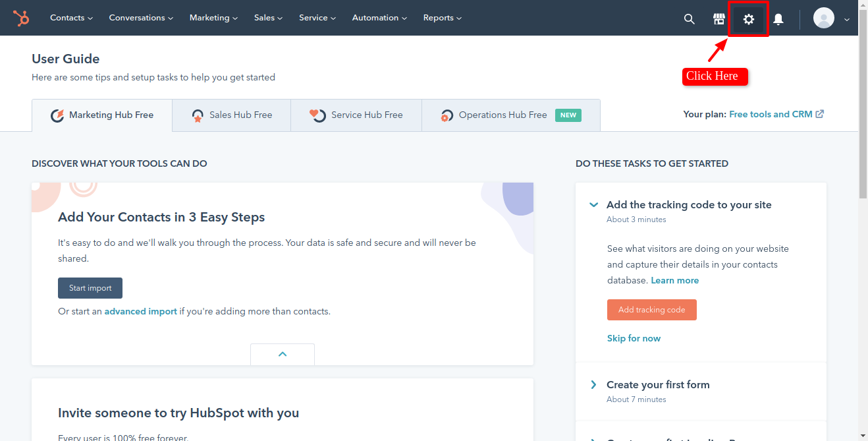The height and width of the screenshot is (441, 868).
Task: Click the Add tracking code button
Action: pos(652,310)
